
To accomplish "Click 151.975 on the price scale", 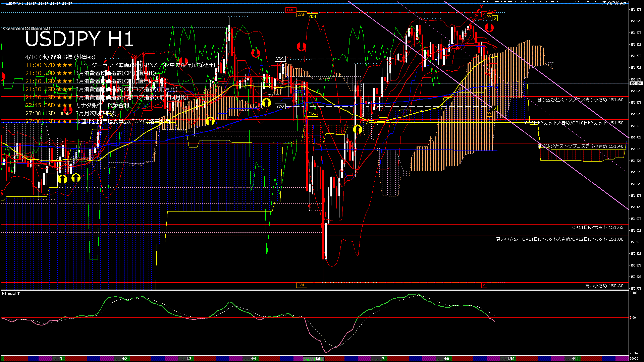I will click(636, 9).
